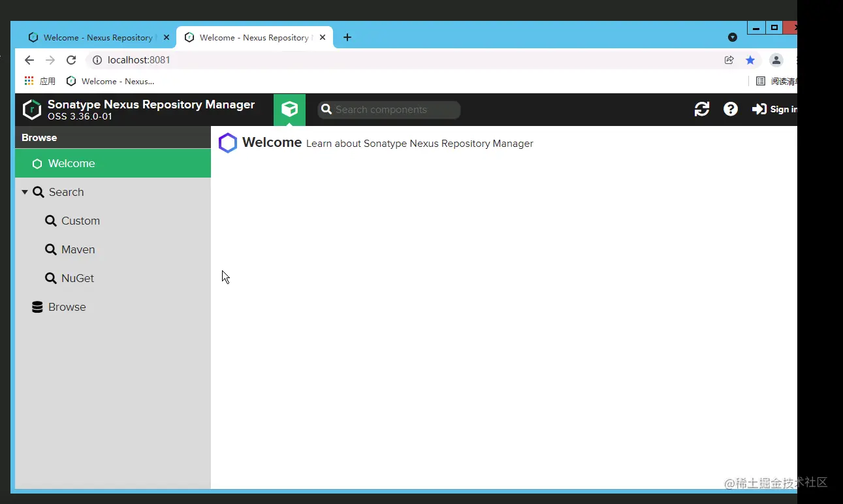
Task: Click the Browse panel header
Action: (x=113, y=138)
